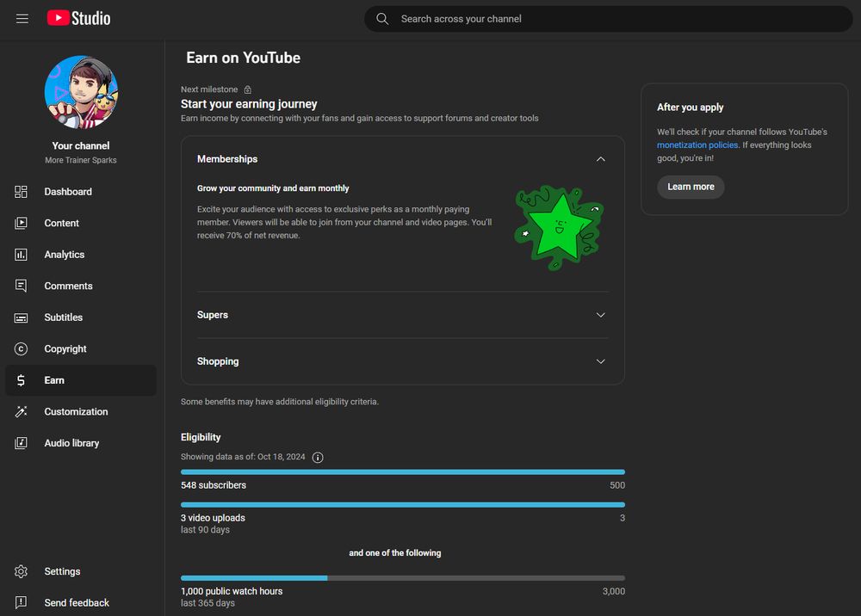Click the Subtitles icon in sidebar
The height and width of the screenshot is (616, 861).
click(x=21, y=317)
